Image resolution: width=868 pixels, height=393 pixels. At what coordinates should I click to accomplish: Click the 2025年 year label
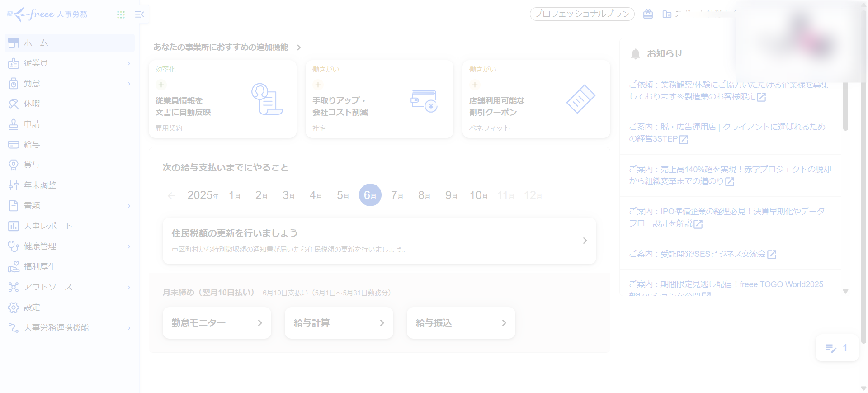point(203,195)
